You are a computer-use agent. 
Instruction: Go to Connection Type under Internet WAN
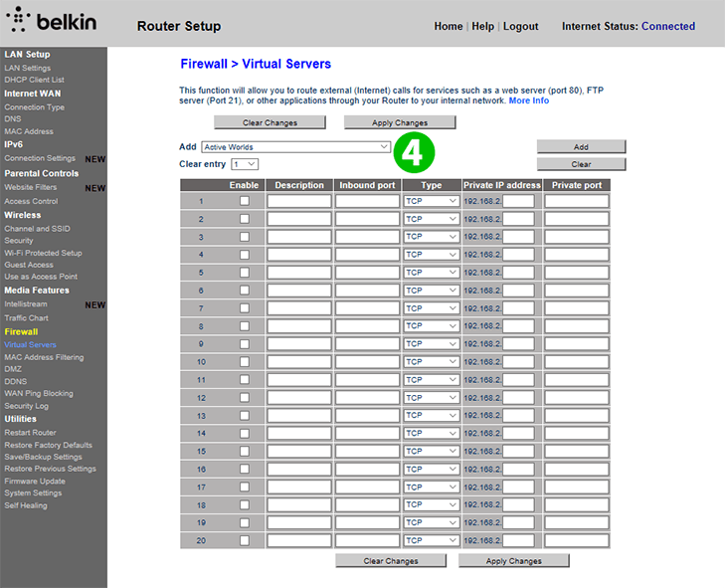(34, 107)
